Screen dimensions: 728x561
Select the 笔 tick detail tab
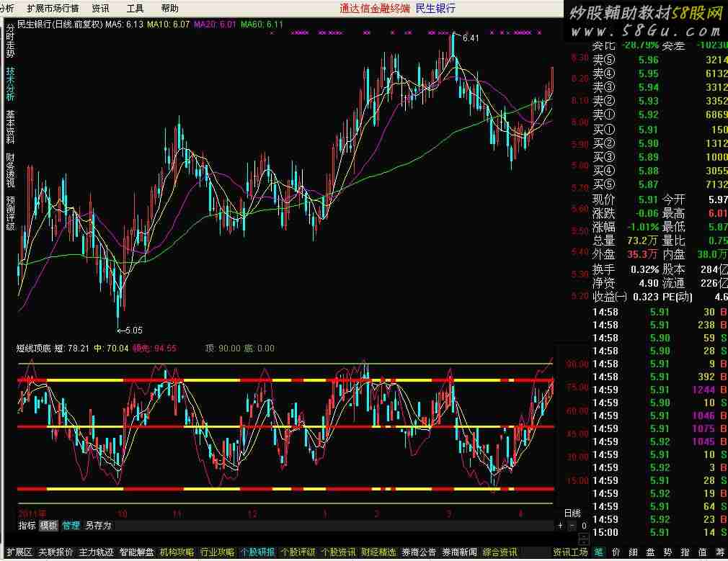pyautogui.click(x=599, y=552)
